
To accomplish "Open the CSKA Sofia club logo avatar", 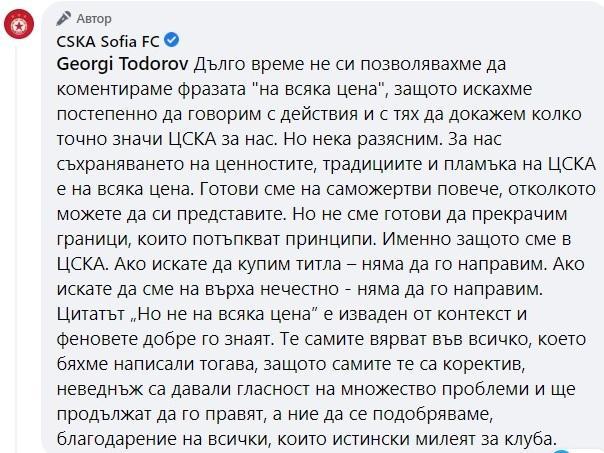I will tap(19, 23).
